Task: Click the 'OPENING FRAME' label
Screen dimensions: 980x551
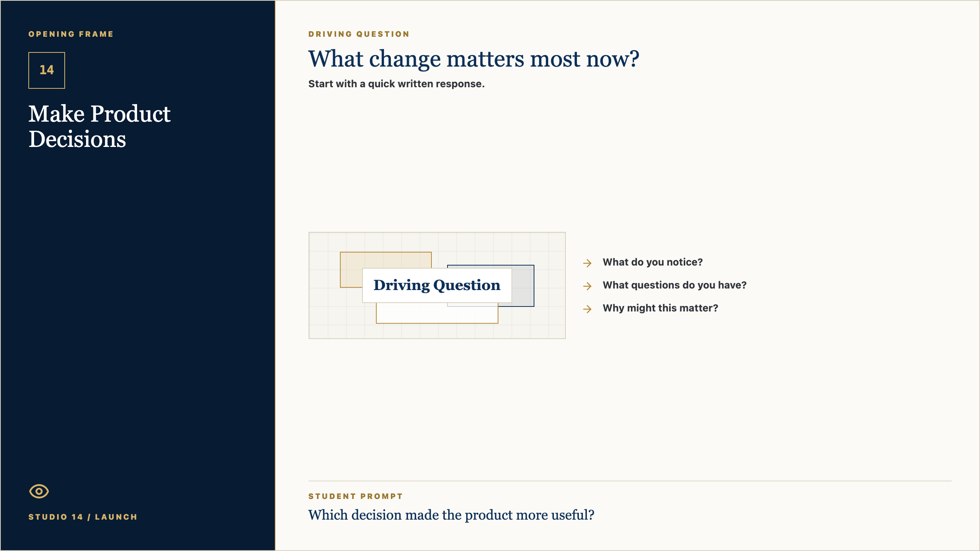Action: click(x=71, y=34)
